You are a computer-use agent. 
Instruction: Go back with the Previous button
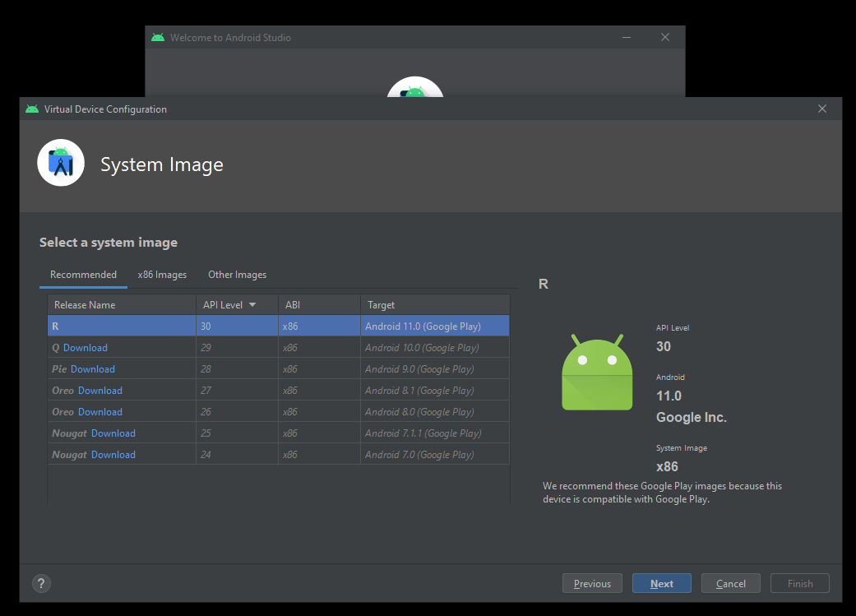click(x=592, y=584)
